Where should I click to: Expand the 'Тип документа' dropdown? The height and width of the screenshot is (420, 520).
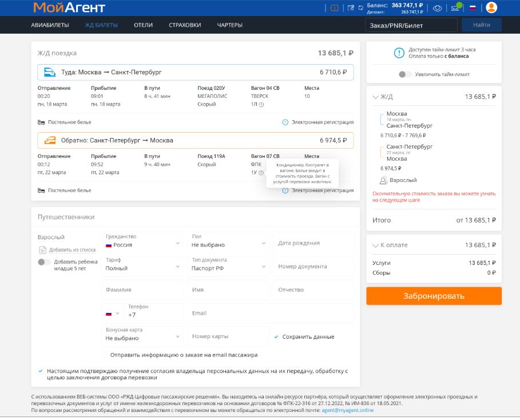coord(229,267)
